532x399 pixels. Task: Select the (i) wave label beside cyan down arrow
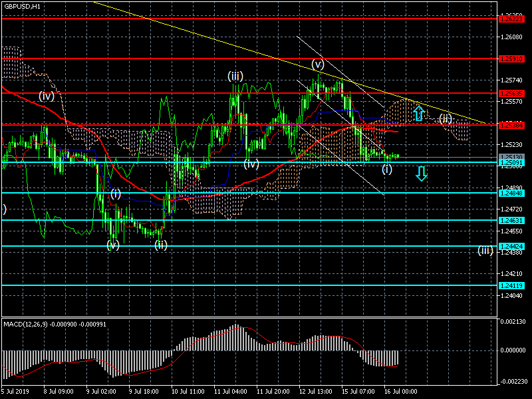point(387,169)
